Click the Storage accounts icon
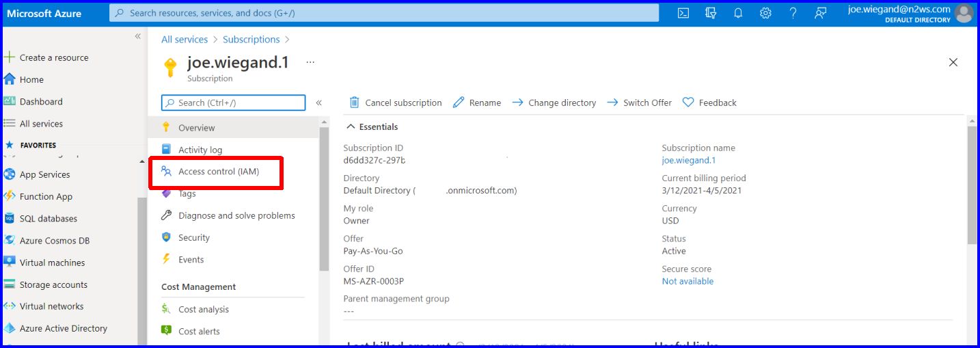The height and width of the screenshot is (348, 980). coord(10,284)
